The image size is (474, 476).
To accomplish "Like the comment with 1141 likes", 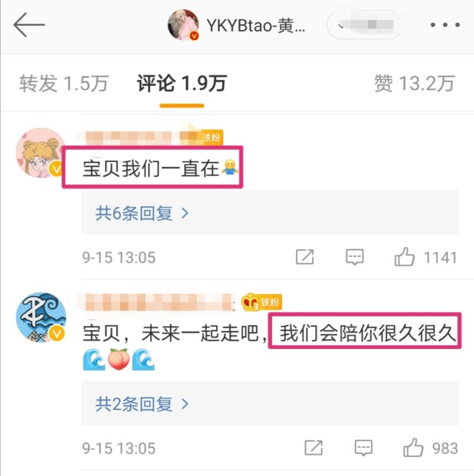I will 426,257.
